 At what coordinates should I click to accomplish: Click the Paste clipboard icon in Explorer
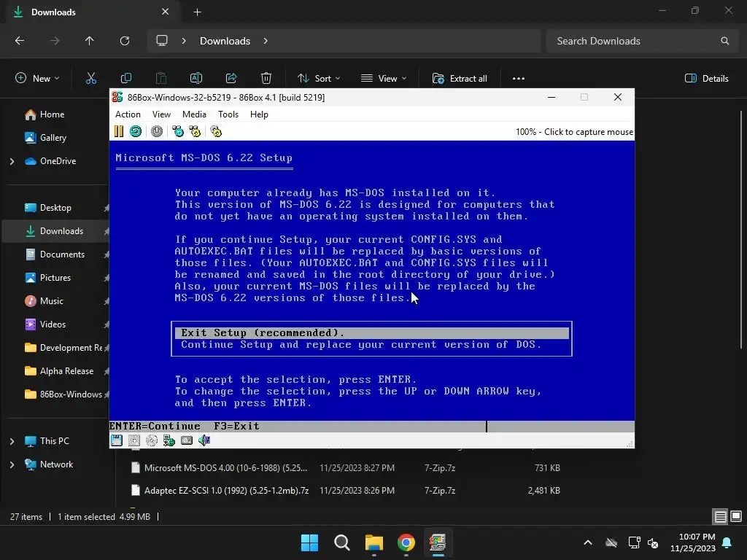point(161,79)
